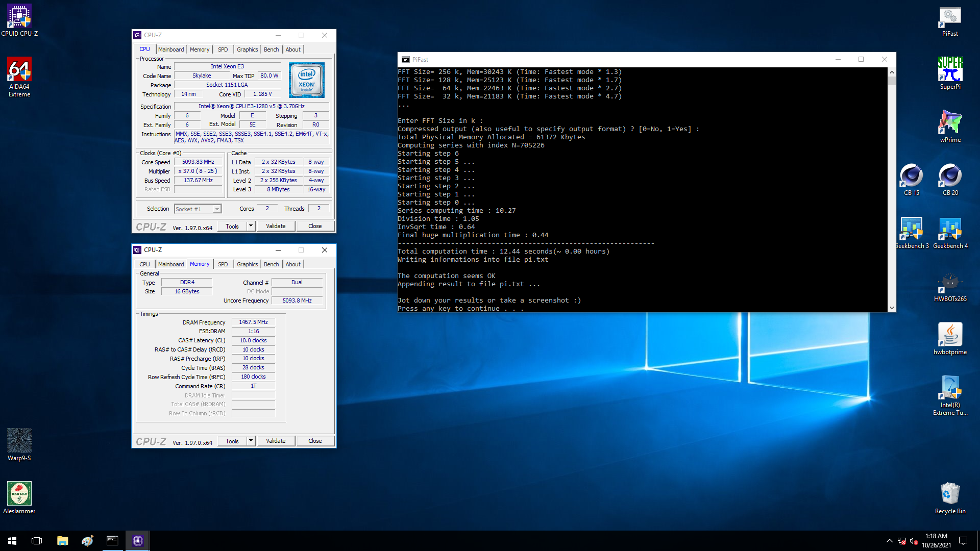Open CB 15 Cinebench shortcut
The width and height of the screenshot is (980, 551).
pyautogui.click(x=911, y=180)
